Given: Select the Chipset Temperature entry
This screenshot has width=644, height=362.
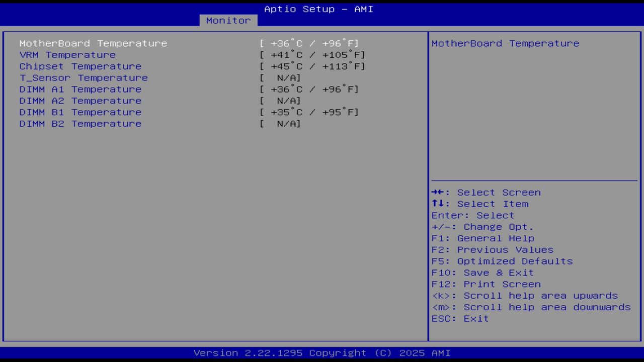Looking at the screenshot, I should 80,66.
